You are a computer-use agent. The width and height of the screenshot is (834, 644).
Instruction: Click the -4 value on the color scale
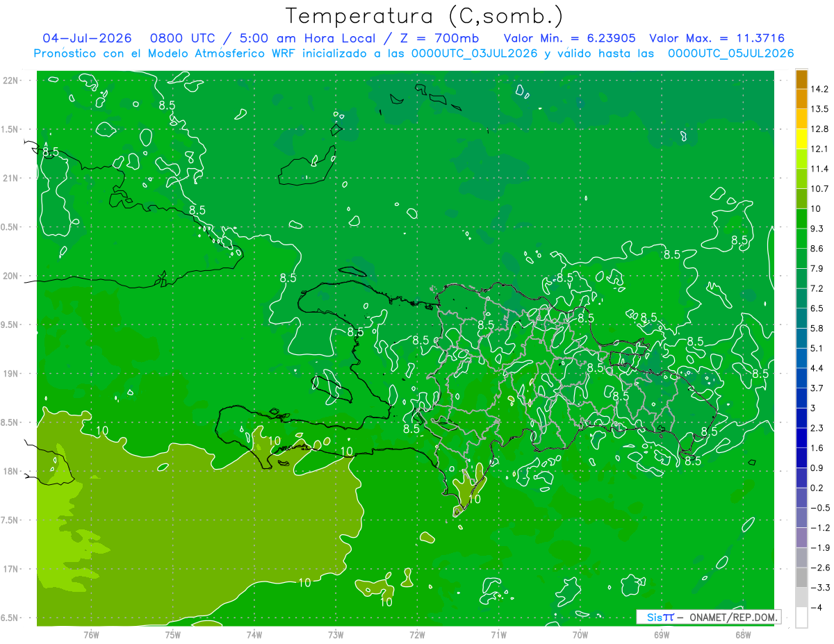(x=817, y=608)
